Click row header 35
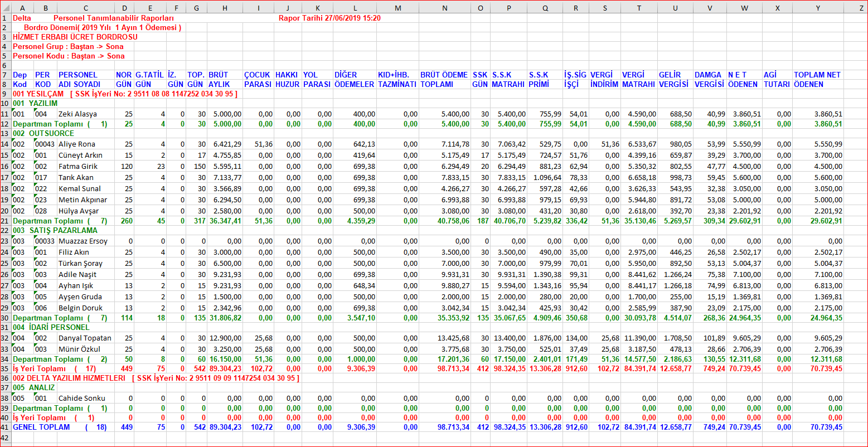Image resolution: width=868 pixels, height=447 pixels. (x=5, y=368)
